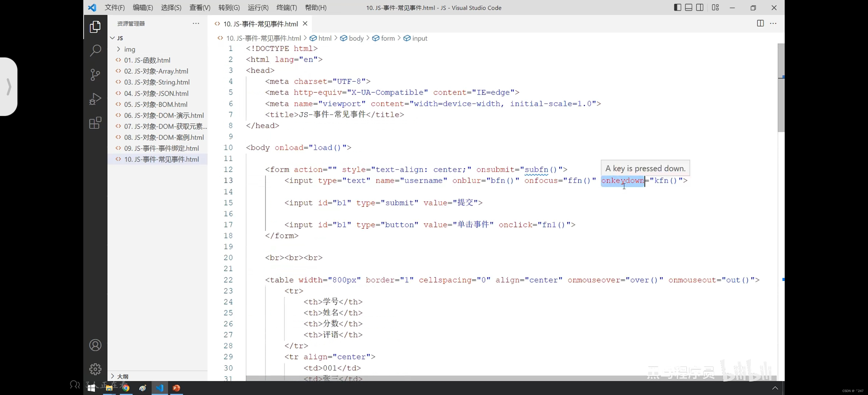Screen dimensions: 868x395
Task: Click the html breadcrumb
Action: click(x=321, y=38)
